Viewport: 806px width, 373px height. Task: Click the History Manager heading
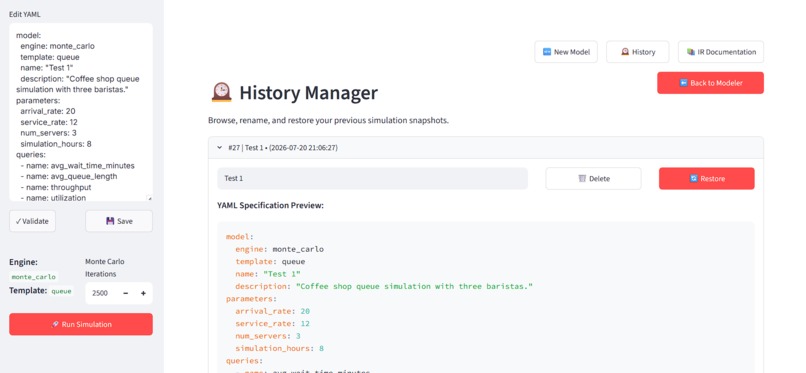point(308,93)
